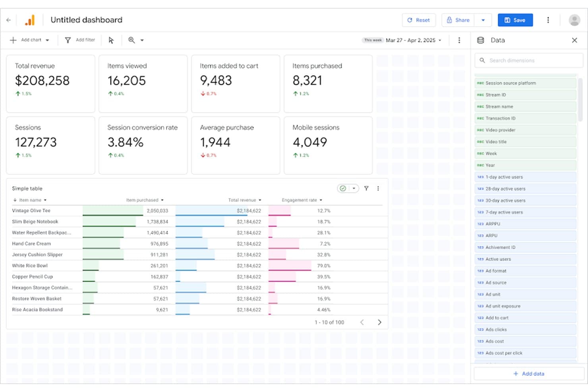Image resolution: width=588 pixels, height=392 pixels.
Task: Click the 1 - 10 of 100 pagination text
Action: click(329, 322)
